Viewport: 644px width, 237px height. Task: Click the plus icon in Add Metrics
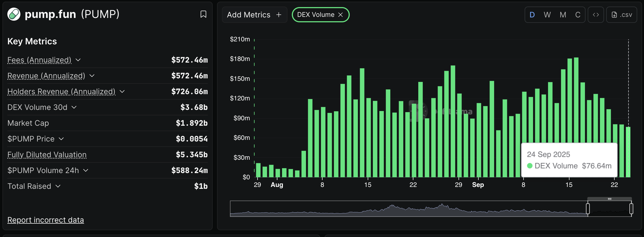coord(279,15)
